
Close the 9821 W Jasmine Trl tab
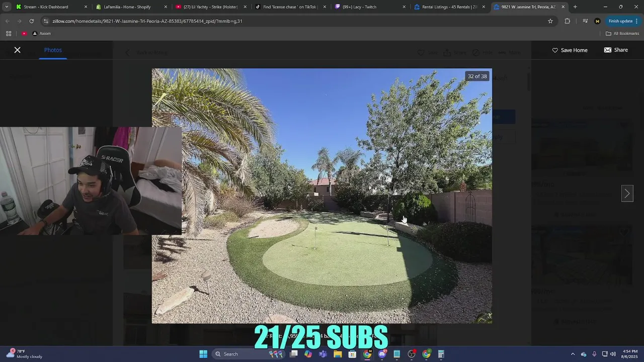(x=563, y=7)
